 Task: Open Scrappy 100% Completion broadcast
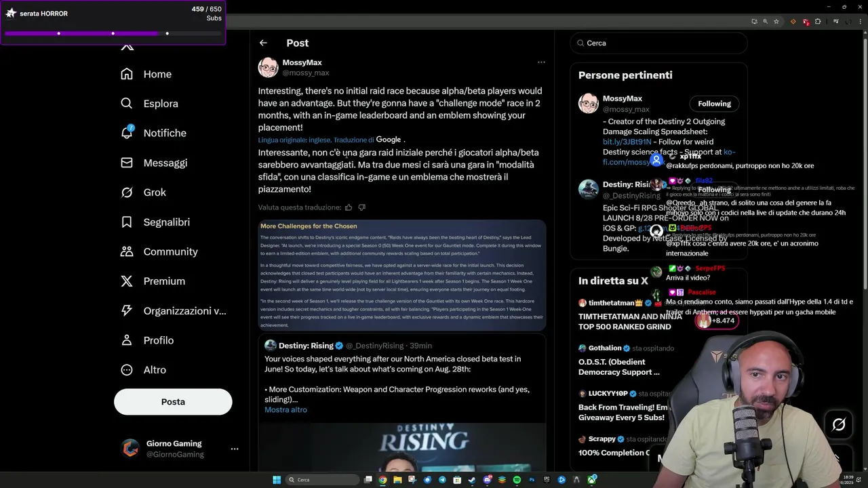[x=614, y=453]
